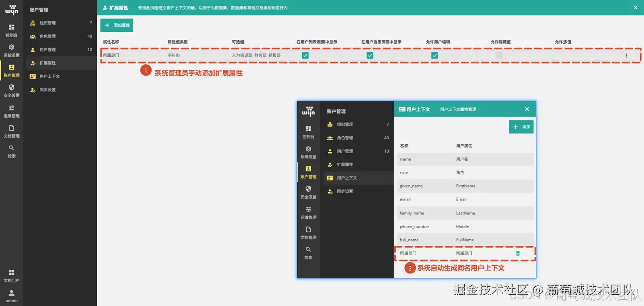Open 组织管理 in main window account menu
Image resolution: width=644 pixels, height=306 pixels.
61,23
